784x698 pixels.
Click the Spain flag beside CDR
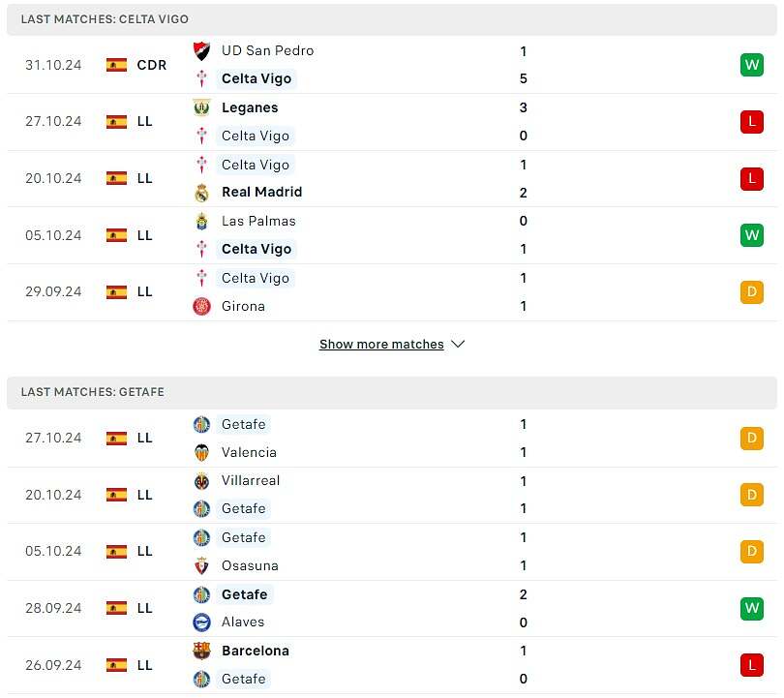(x=117, y=65)
